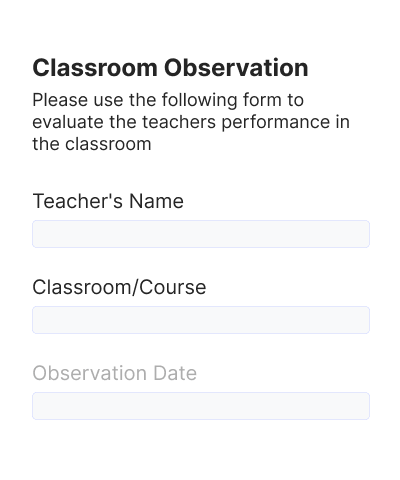Click the word "Course" in Classroom/Course label
Screen dimensions: 400x480
coord(173,287)
